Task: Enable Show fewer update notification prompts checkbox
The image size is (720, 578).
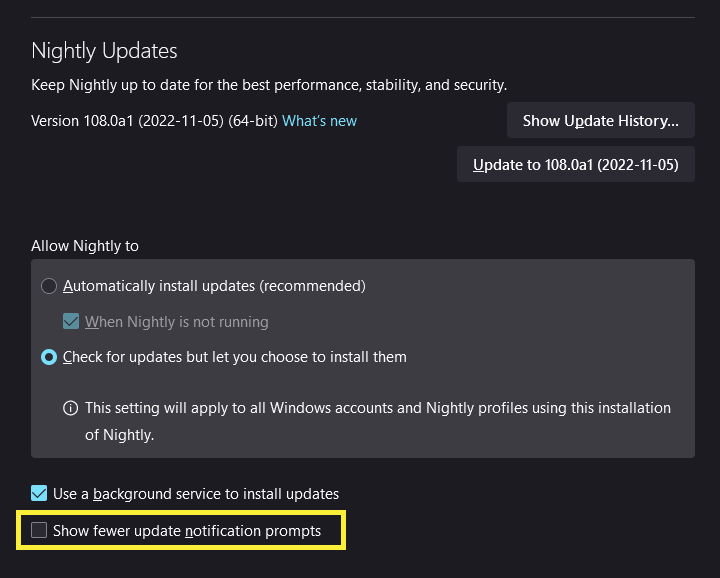Action: coord(39,531)
